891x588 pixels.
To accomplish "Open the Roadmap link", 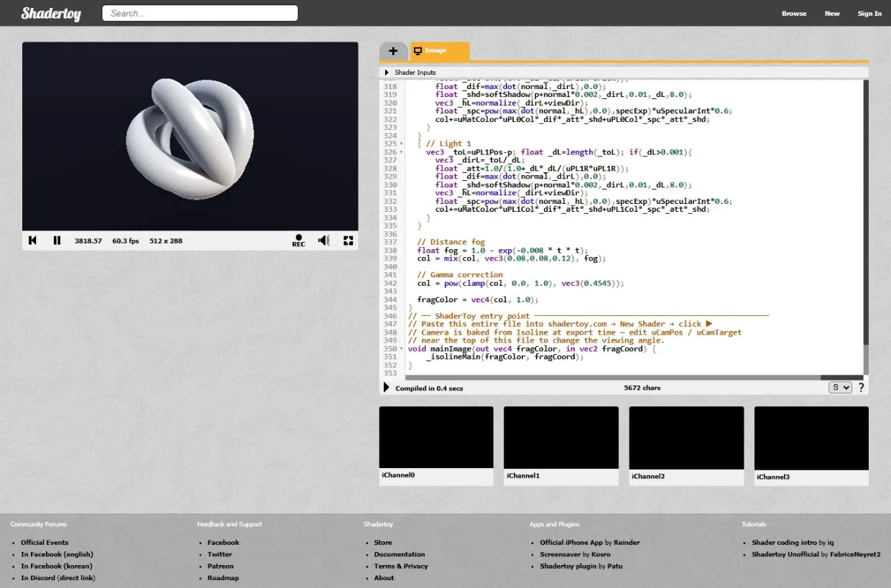I will (223, 578).
